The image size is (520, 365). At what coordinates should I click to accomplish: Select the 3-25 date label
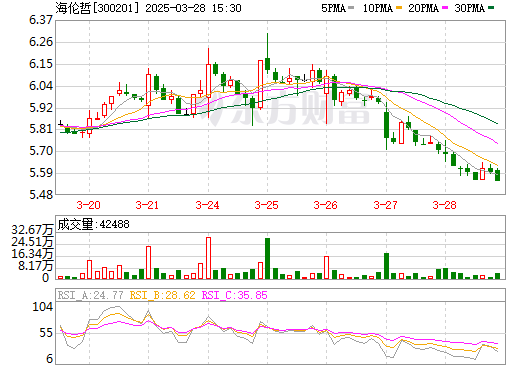click(x=266, y=205)
